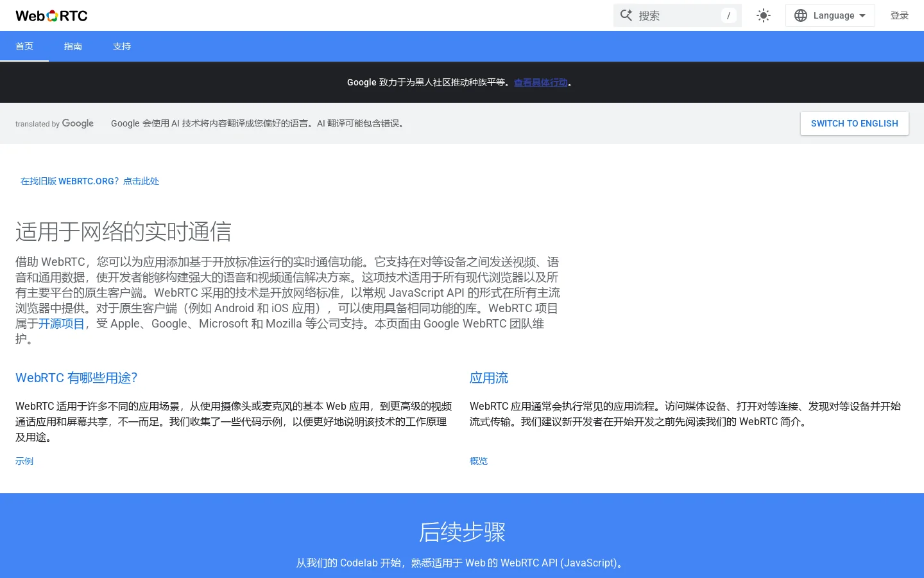Follow the 开源项目 link
Screen dimensions: 924x578
click(62, 324)
